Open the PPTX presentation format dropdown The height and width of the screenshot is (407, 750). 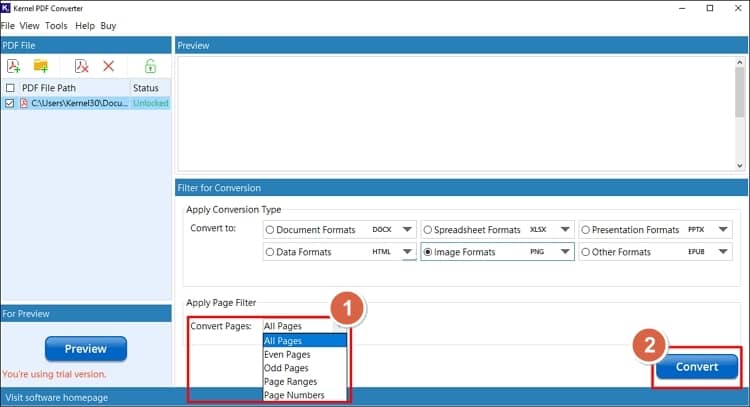pos(723,230)
